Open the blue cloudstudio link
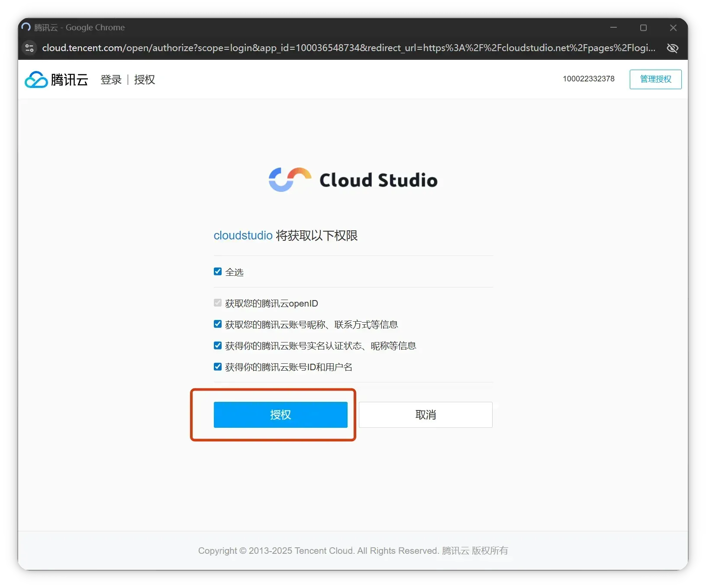This screenshot has height=588, width=706. pyautogui.click(x=243, y=236)
